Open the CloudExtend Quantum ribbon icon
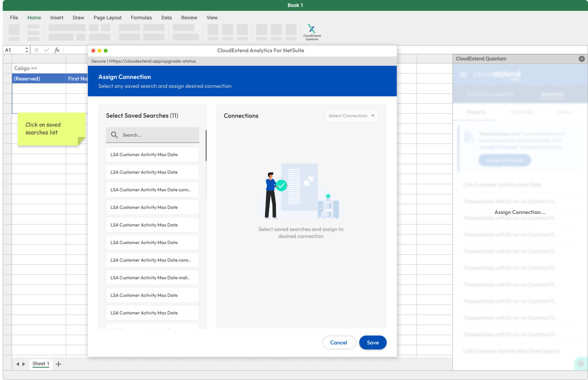Image resolution: width=588 pixels, height=380 pixels. point(312,32)
